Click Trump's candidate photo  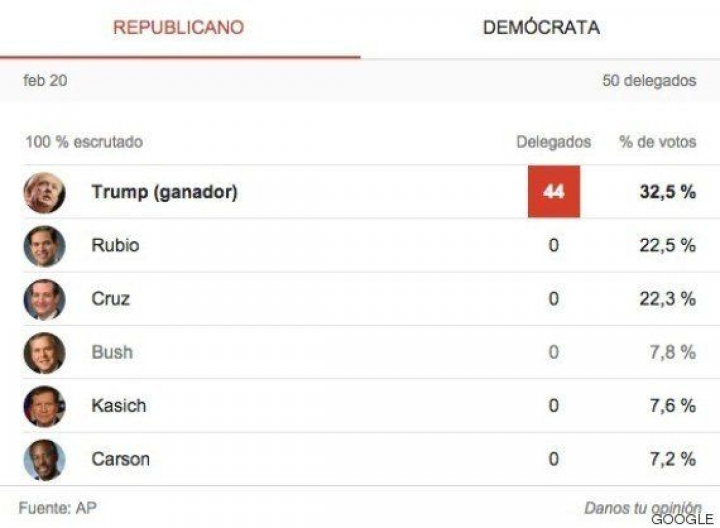(x=44, y=192)
